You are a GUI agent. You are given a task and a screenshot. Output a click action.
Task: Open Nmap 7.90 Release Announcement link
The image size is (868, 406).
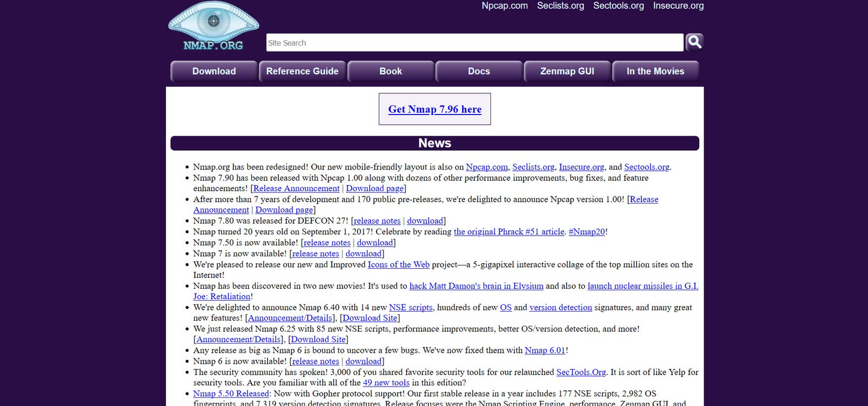pyautogui.click(x=296, y=188)
